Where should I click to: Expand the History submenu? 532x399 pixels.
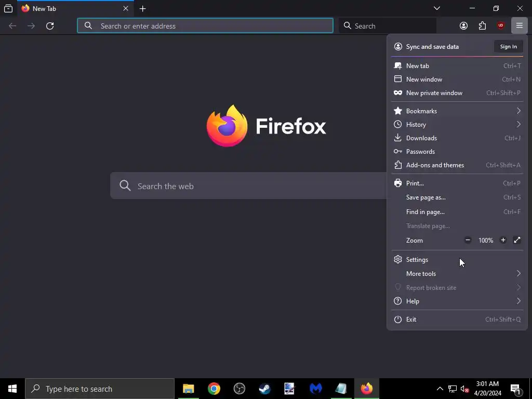[x=457, y=125]
